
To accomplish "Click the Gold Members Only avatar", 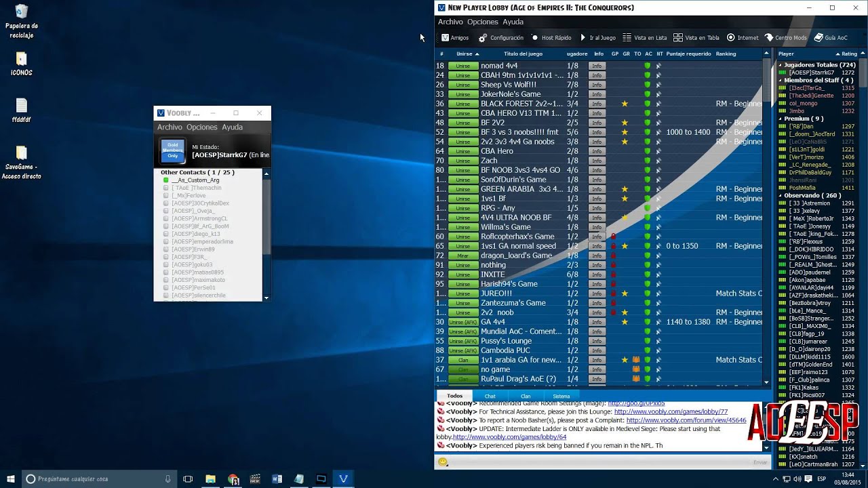I will click(x=173, y=151).
